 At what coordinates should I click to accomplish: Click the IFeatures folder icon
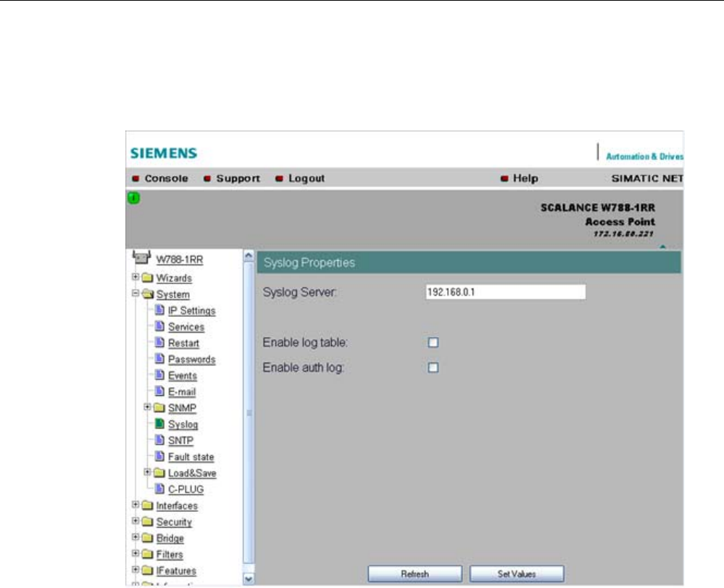(147, 570)
